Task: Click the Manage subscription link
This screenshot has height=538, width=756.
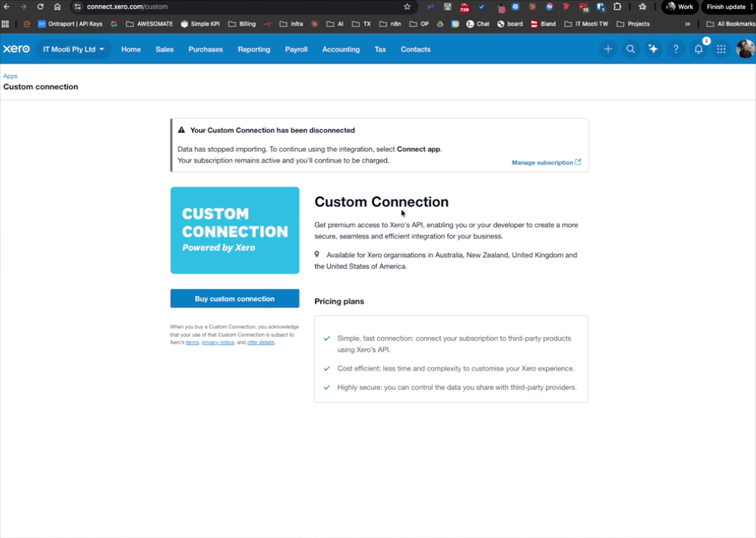Action: (546, 162)
